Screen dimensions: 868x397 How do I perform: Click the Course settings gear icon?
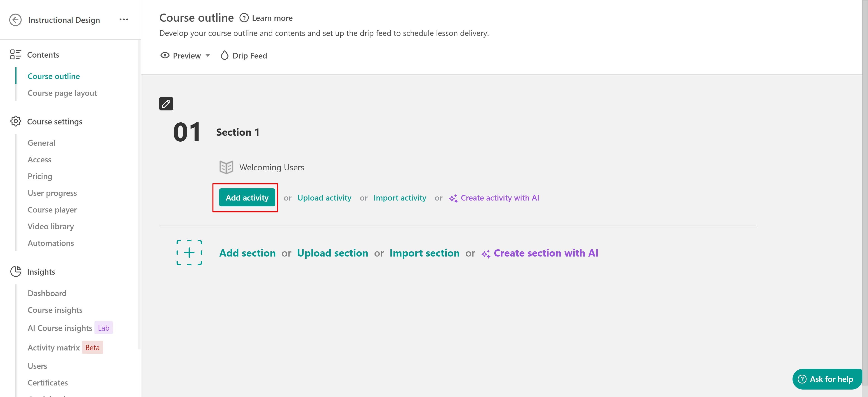point(16,121)
